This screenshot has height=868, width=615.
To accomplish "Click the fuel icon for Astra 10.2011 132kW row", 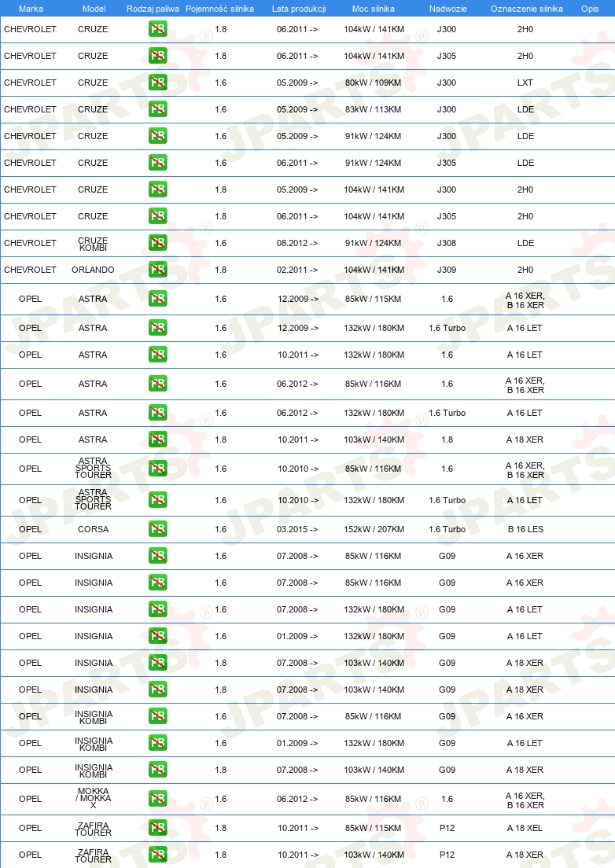I will (158, 355).
